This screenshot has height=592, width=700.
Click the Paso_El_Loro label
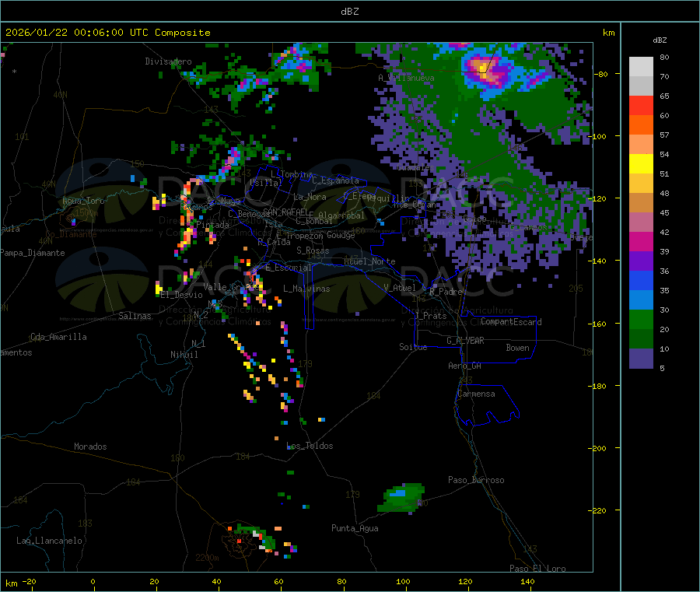coord(537,569)
